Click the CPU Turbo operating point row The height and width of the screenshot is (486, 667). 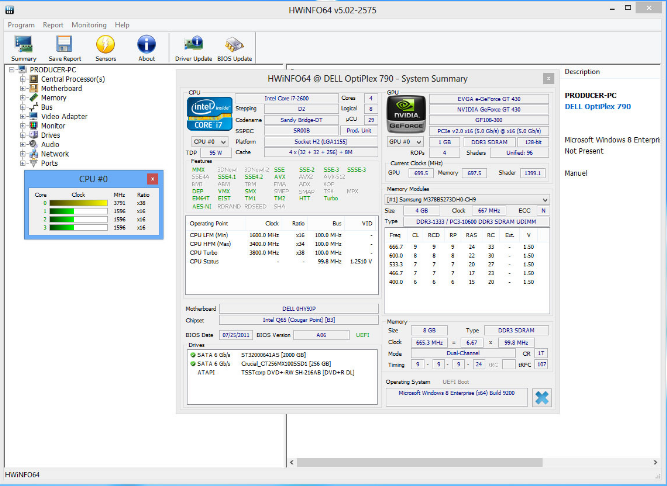(x=282, y=253)
